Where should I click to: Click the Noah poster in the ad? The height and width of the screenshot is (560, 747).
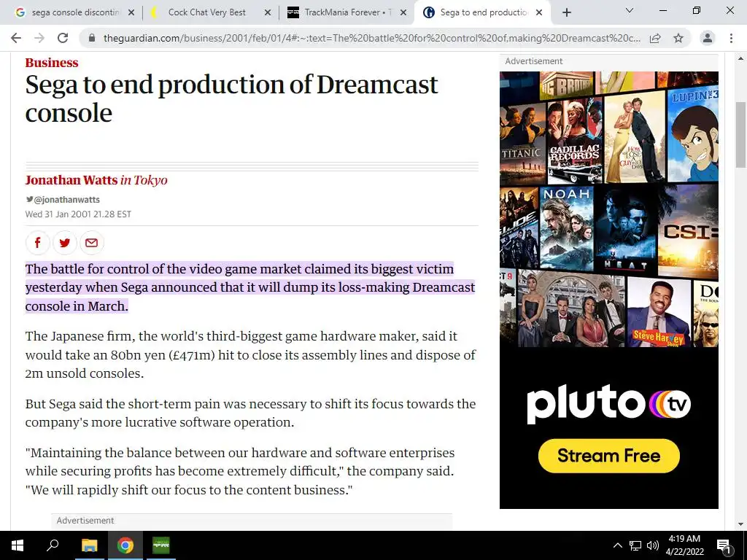tap(566, 227)
